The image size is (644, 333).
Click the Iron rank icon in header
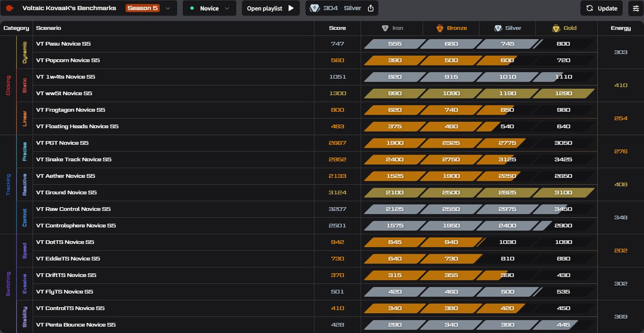[x=385, y=28]
